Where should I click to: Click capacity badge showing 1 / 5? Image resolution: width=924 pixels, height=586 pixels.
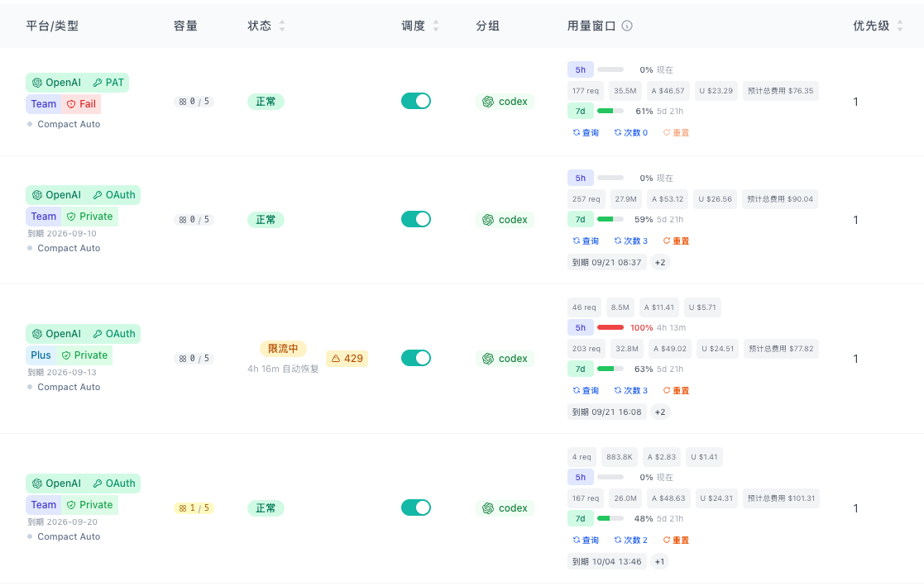click(194, 507)
